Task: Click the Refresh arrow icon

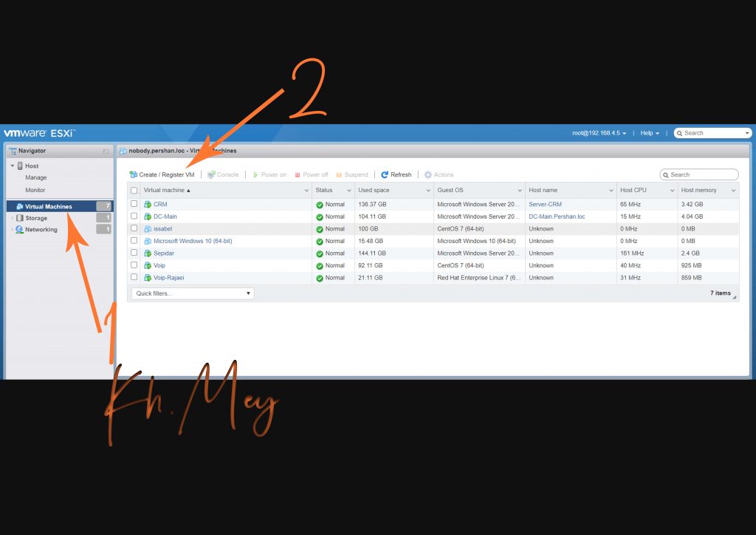Action: coord(385,174)
